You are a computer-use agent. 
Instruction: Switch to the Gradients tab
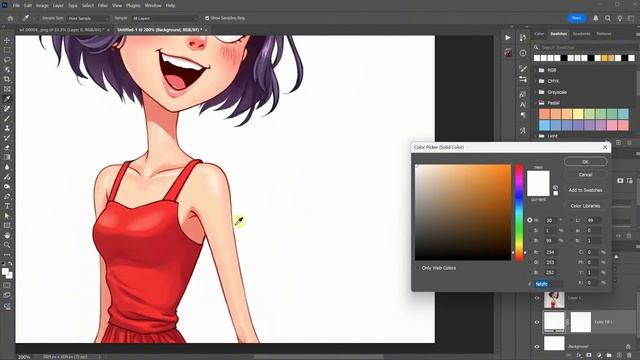tap(582, 34)
